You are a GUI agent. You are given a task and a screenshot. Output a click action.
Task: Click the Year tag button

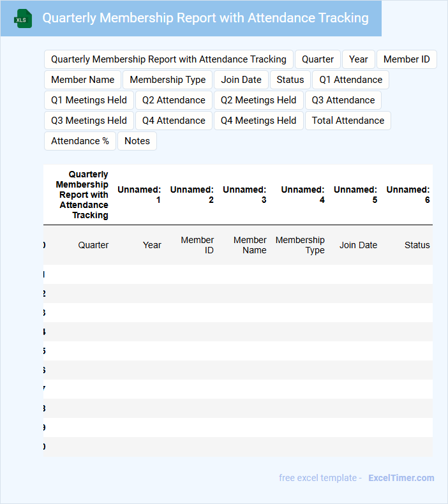pyautogui.click(x=359, y=59)
